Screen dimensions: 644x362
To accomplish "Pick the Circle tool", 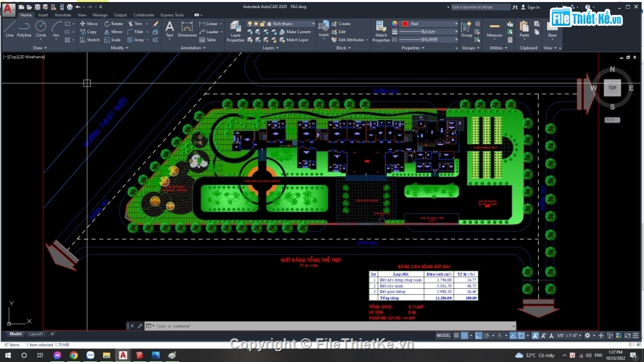I will tap(41, 29).
